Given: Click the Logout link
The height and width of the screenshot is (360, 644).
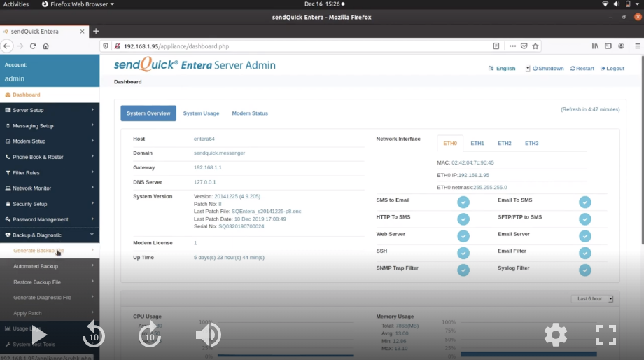Looking at the screenshot, I should click(612, 69).
